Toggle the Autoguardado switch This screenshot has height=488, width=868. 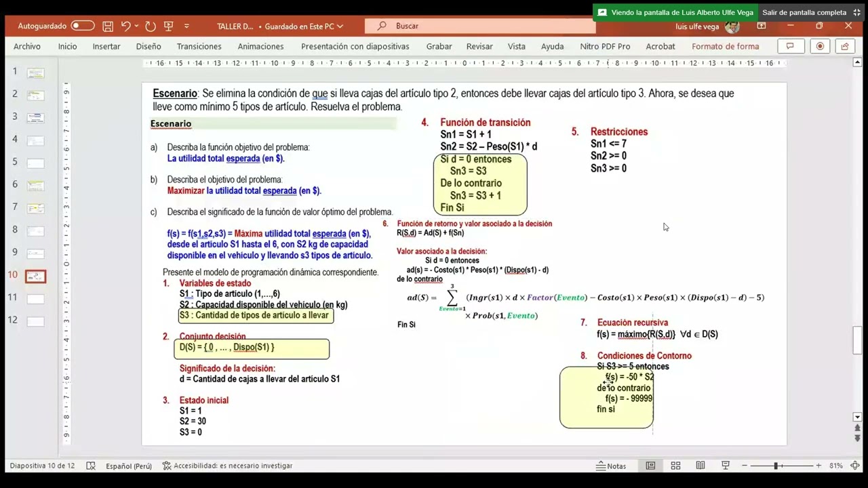point(83,26)
